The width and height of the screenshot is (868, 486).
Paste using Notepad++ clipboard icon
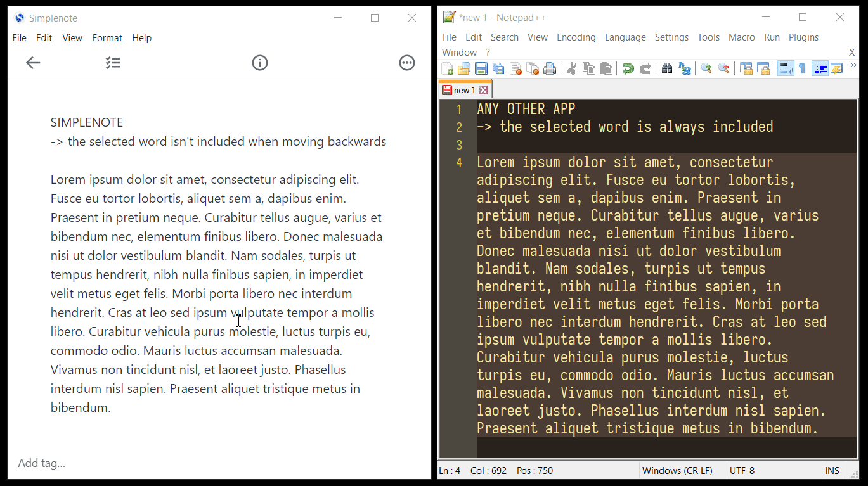coord(606,68)
